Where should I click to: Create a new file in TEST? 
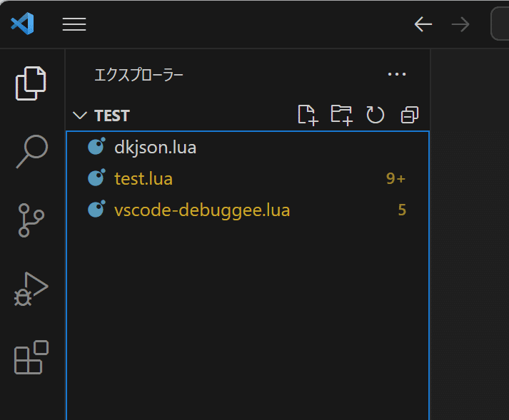(x=308, y=115)
